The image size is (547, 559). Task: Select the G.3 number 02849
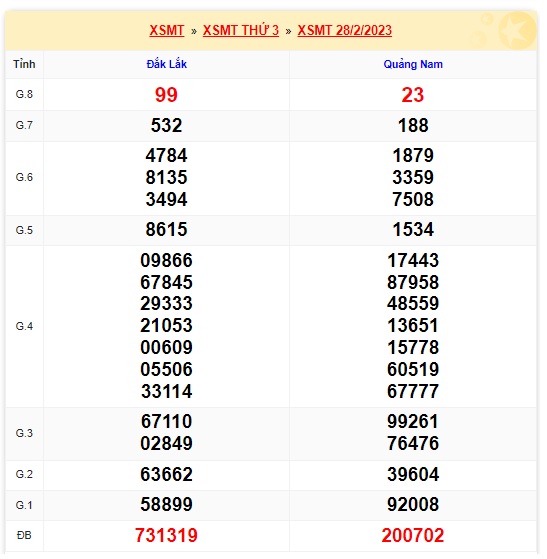click(167, 443)
